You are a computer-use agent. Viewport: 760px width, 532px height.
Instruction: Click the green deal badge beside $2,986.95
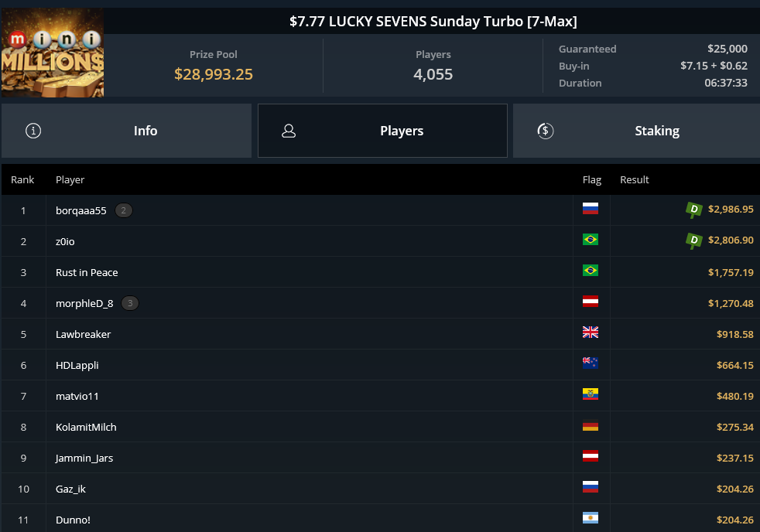[x=693, y=210]
